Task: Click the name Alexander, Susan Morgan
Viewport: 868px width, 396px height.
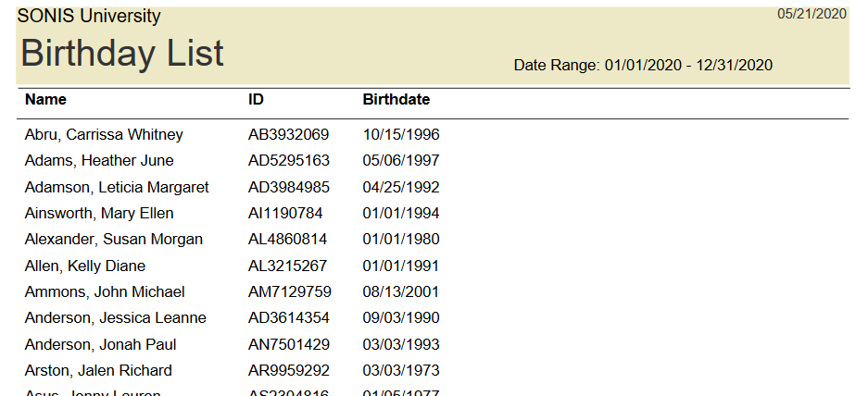Action: pos(113,239)
